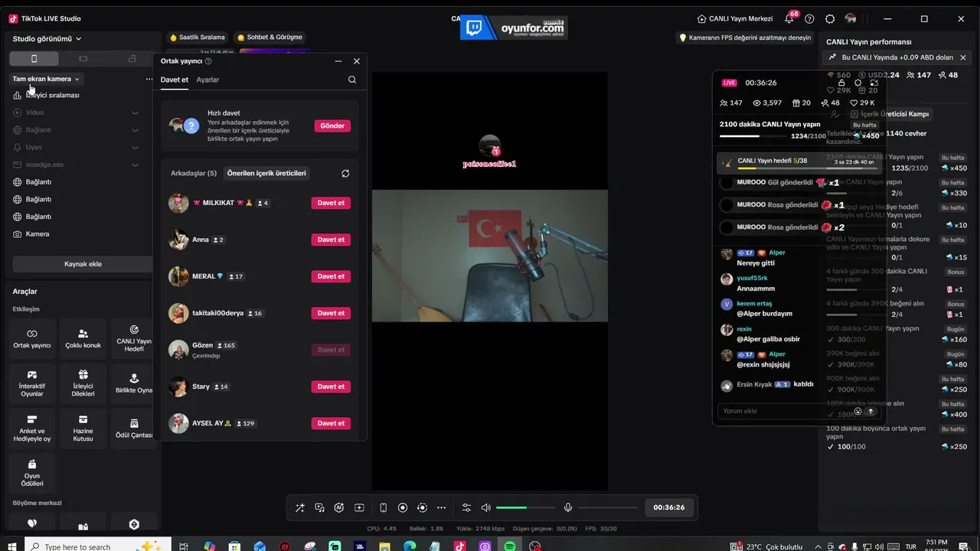Open the Ödül Çantası tool
980x551 pixels.
pyautogui.click(x=134, y=429)
